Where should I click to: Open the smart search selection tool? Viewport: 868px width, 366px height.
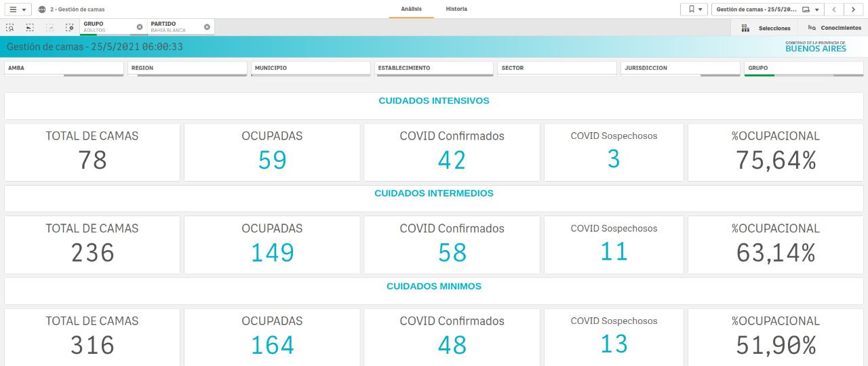(10, 28)
